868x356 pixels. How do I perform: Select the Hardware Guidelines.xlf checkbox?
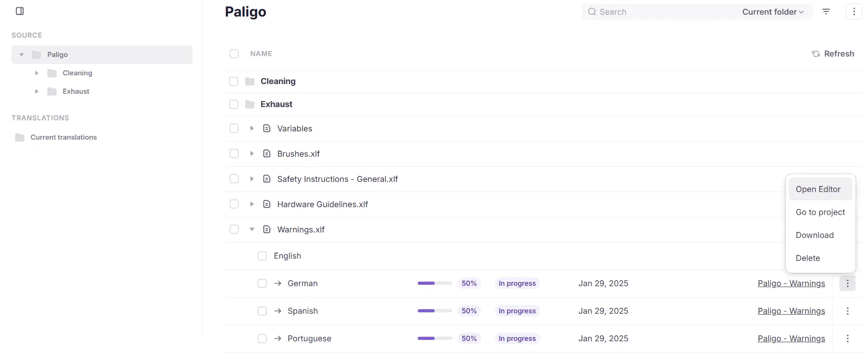[234, 204]
